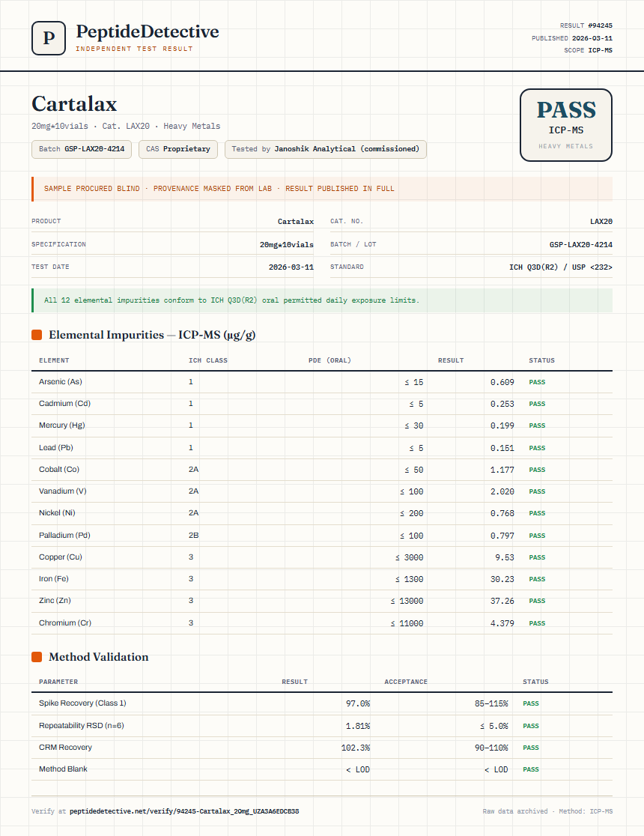This screenshot has height=836, width=644.
Task: Select the Cobalt (Co) row label
Action: (58, 470)
